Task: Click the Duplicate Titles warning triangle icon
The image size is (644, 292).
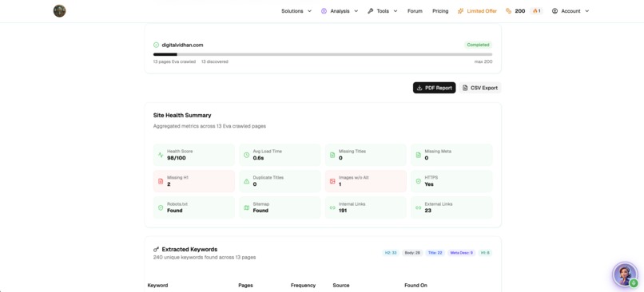Action: click(x=246, y=181)
